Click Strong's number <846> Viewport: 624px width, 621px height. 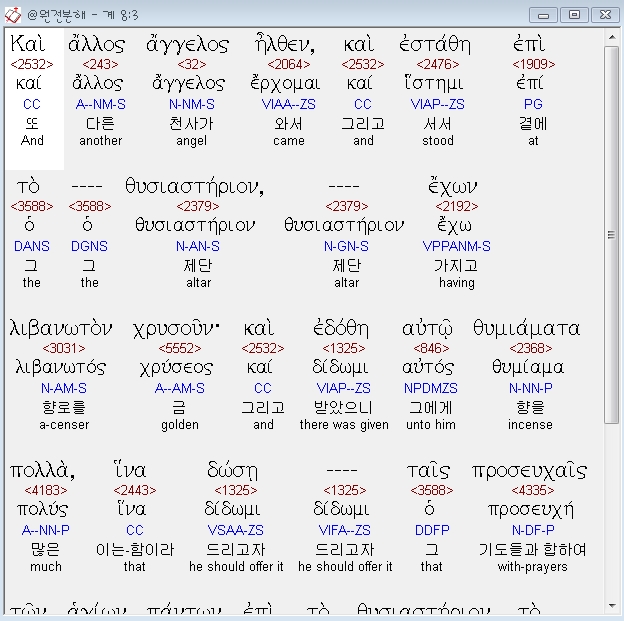click(431, 348)
